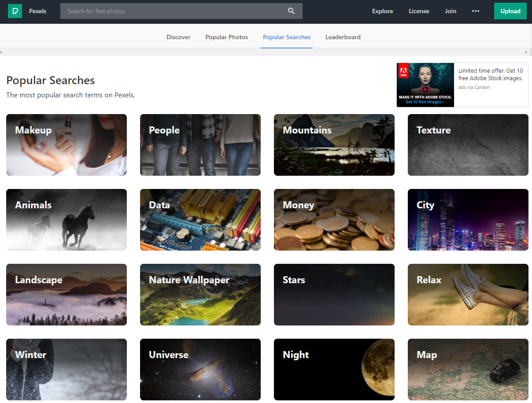The height and width of the screenshot is (403, 532).
Task: Open the Makeup search thumbnail
Action: point(66,145)
